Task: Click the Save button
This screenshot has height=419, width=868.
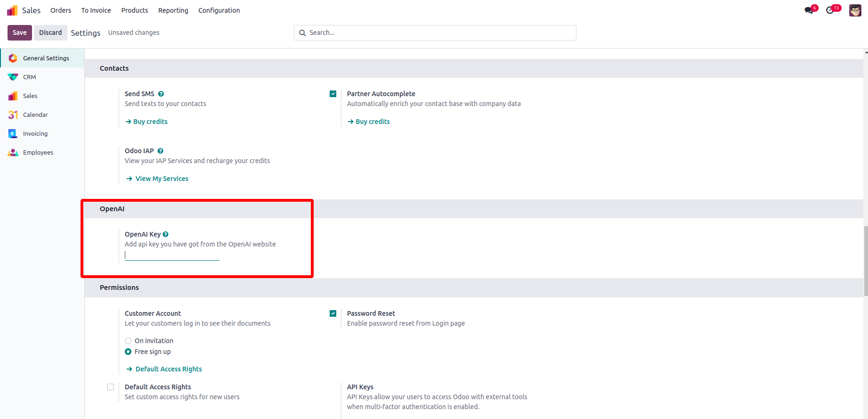Action: tap(20, 33)
